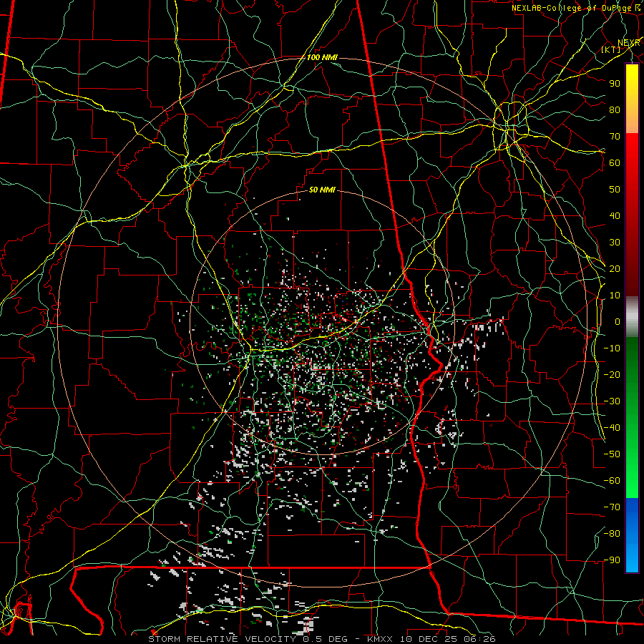Select the red segment of the velocity color bar

[632, 215]
